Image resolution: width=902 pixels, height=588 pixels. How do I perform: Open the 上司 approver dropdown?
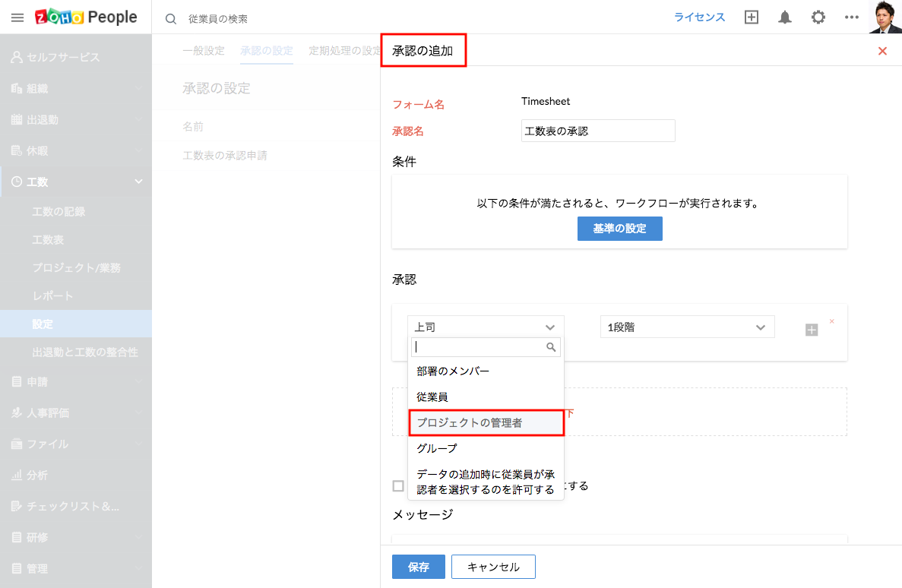point(486,327)
